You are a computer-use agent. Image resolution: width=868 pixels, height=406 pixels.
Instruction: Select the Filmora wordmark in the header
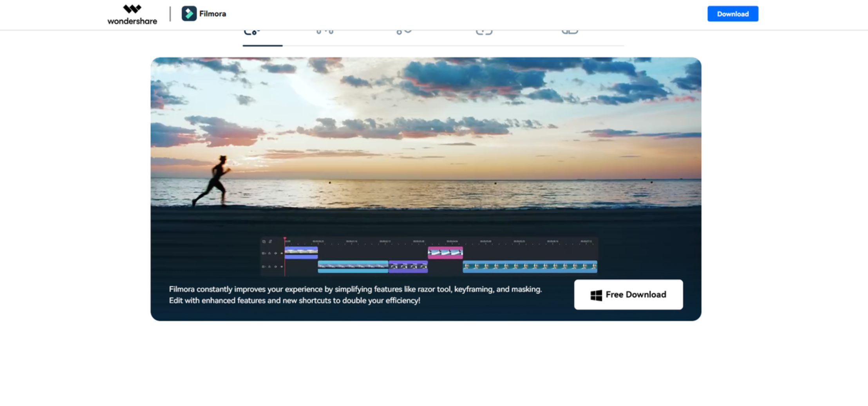(x=212, y=13)
